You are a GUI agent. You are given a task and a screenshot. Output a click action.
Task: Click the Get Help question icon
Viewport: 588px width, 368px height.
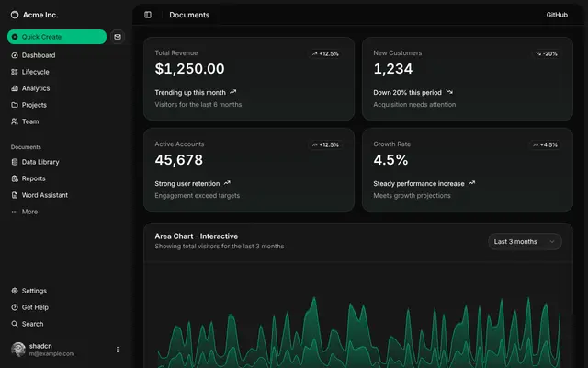pyautogui.click(x=15, y=307)
